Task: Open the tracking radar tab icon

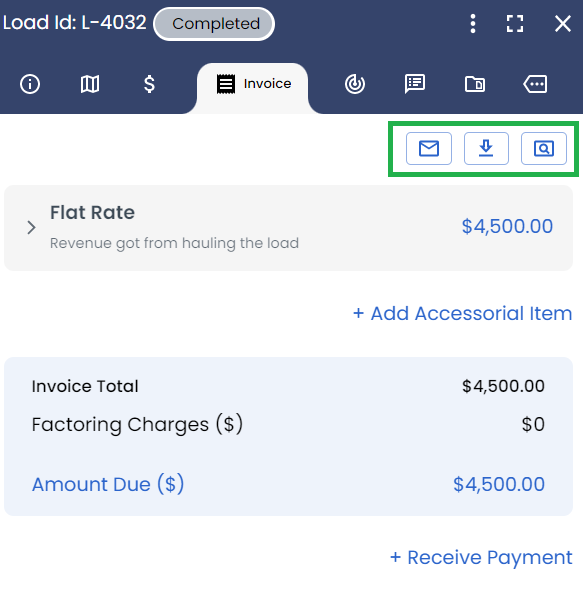Action: pos(355,84)
